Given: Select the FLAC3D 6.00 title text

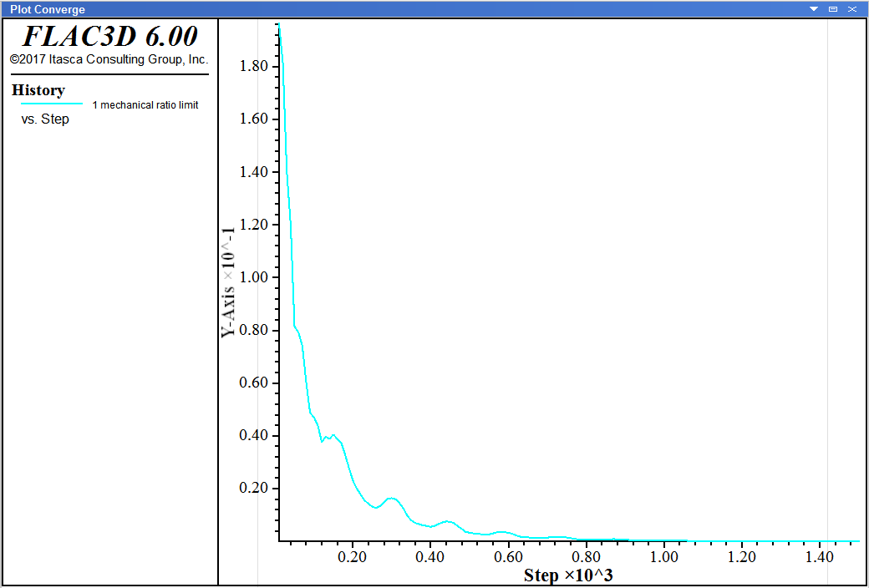Looking at the screenshot, I should 109,37.
